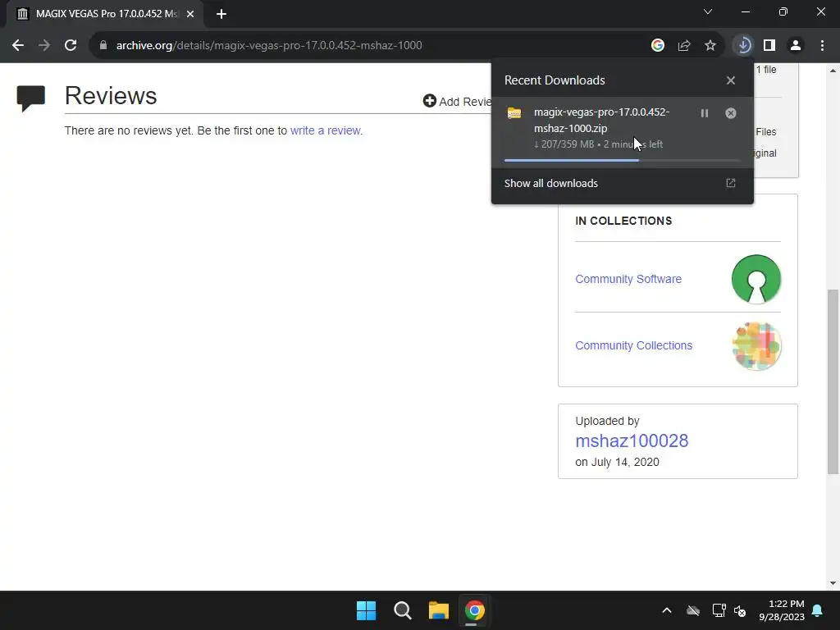Open the Community Software collection link

pos(628,279)
